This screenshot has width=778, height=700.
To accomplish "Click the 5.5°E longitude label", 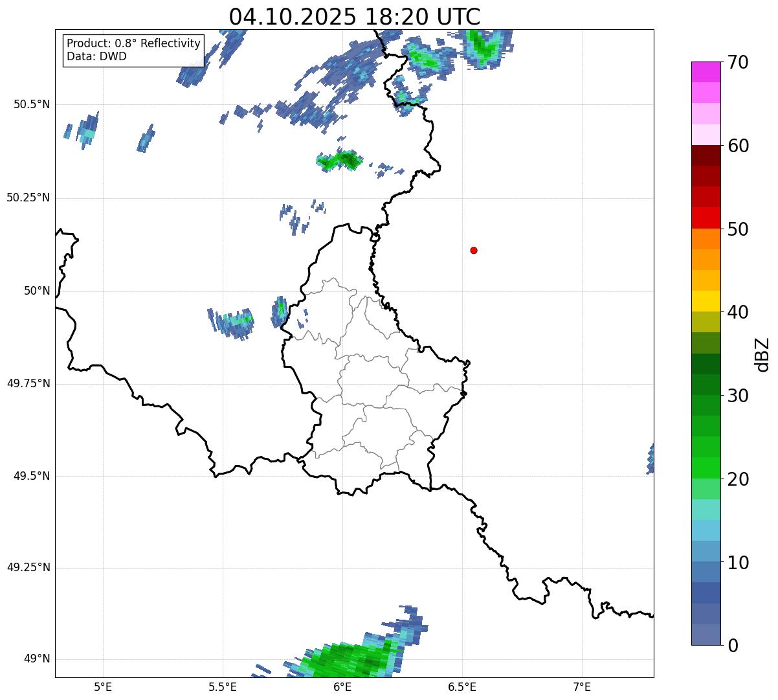I will point(223,687).
